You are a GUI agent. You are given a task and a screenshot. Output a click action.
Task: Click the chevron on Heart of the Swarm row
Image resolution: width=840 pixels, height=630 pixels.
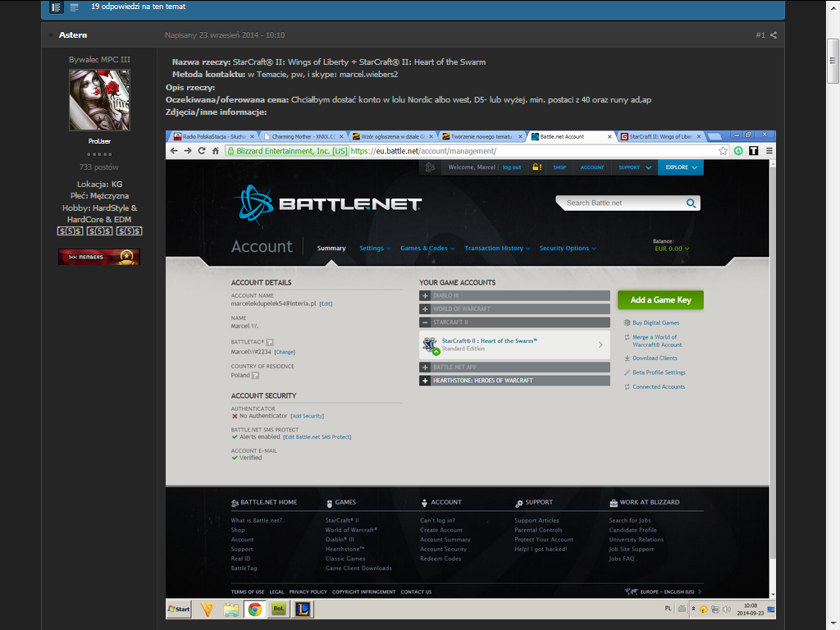(600, 345)
